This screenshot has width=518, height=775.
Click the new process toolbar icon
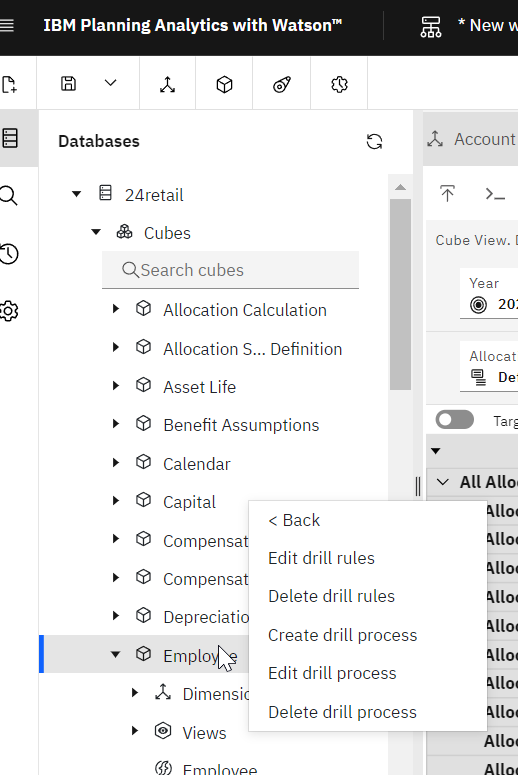click(282, 85)
